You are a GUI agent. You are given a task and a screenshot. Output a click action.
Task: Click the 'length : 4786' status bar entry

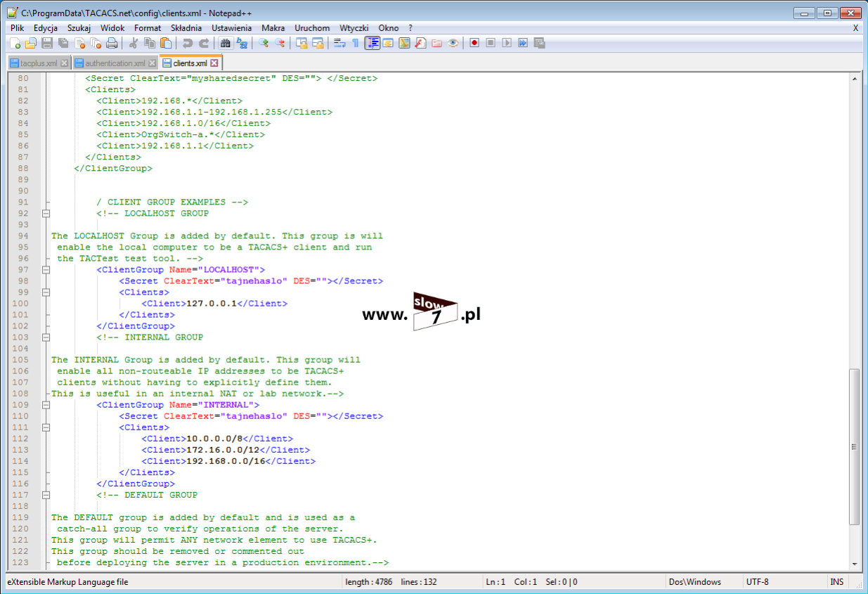[369, 582]
